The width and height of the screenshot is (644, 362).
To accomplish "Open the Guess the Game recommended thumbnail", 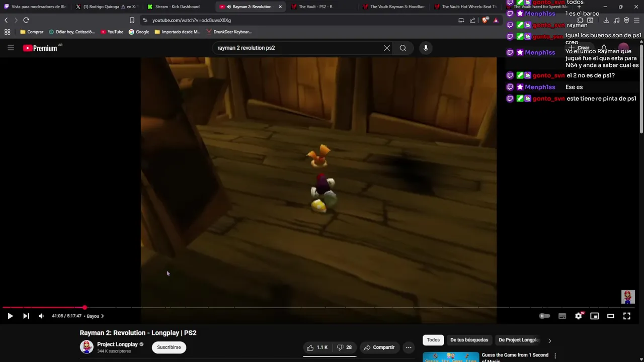I will 451,357.
